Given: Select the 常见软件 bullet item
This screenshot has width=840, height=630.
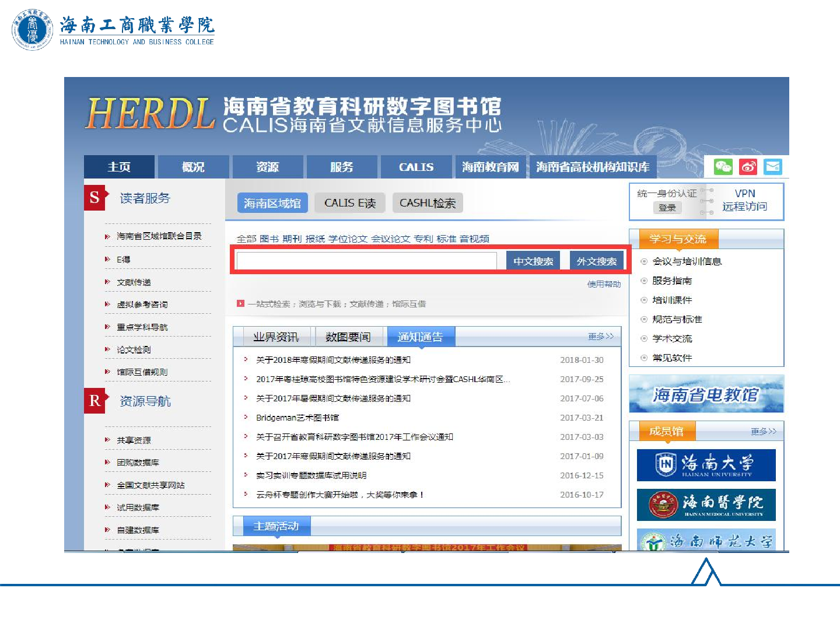Looking at the screenshot, I should click(x=671, y=358).
